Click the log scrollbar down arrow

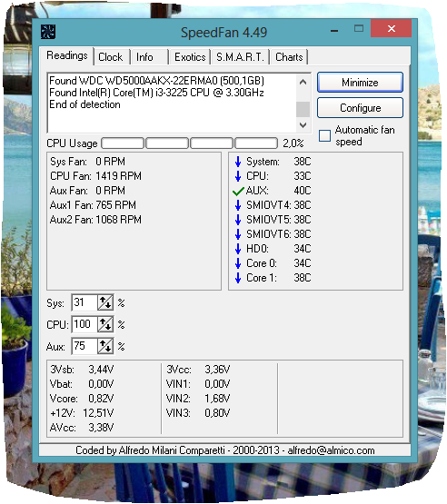tap(303, 124)
